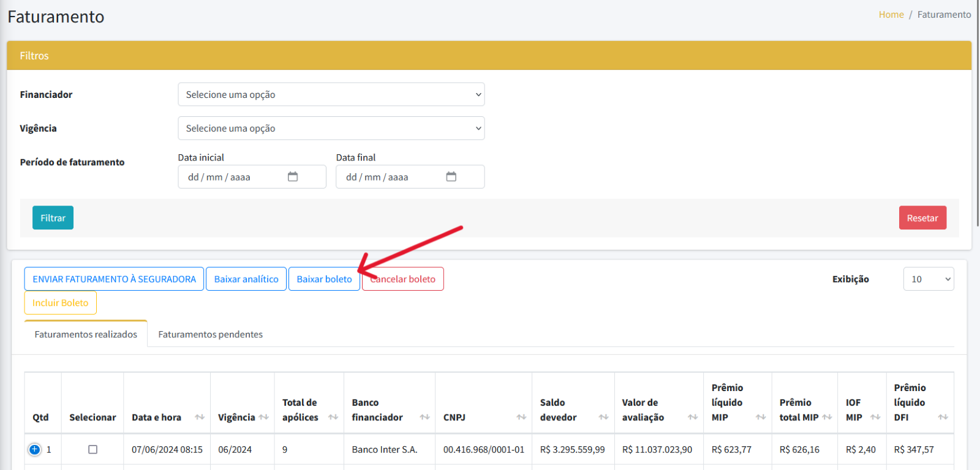This screenshot has width=980, height=470.
Task: Focus the Data inicial date field
Action: pos(252,177)
